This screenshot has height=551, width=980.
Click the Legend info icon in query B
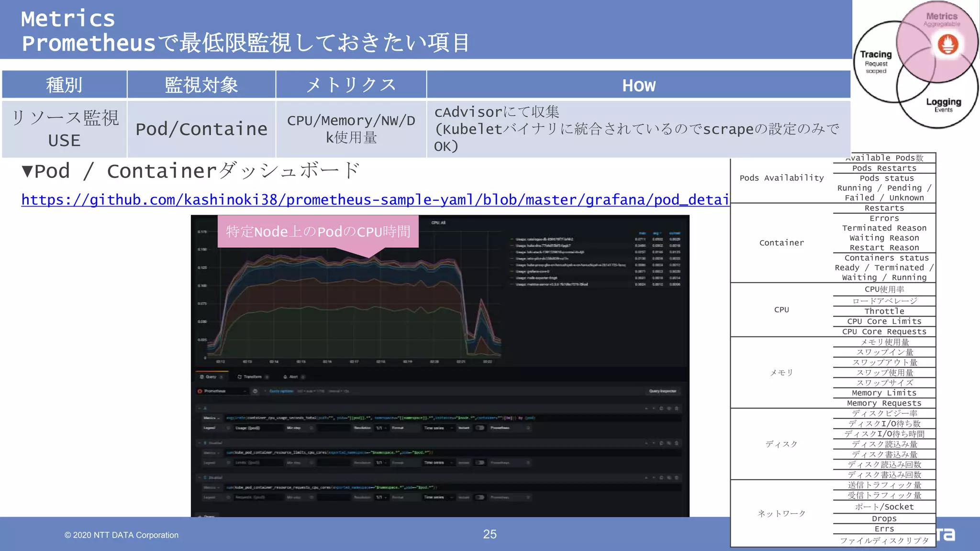coord(228,463)
